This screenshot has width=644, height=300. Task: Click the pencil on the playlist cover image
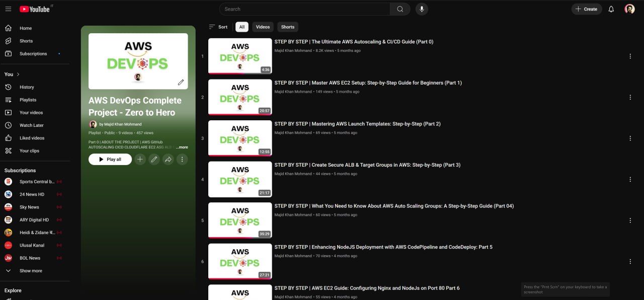tap(181, 82)
